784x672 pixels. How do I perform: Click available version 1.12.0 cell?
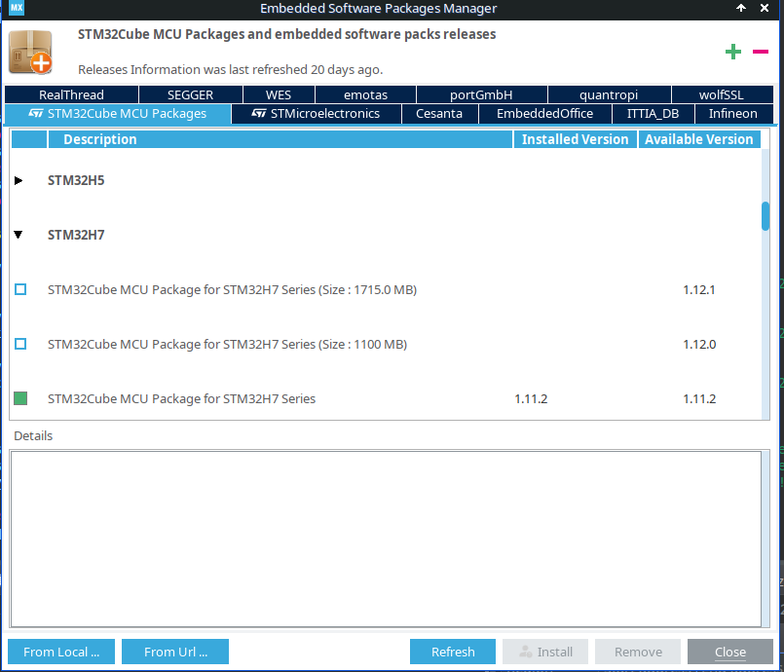699,345
